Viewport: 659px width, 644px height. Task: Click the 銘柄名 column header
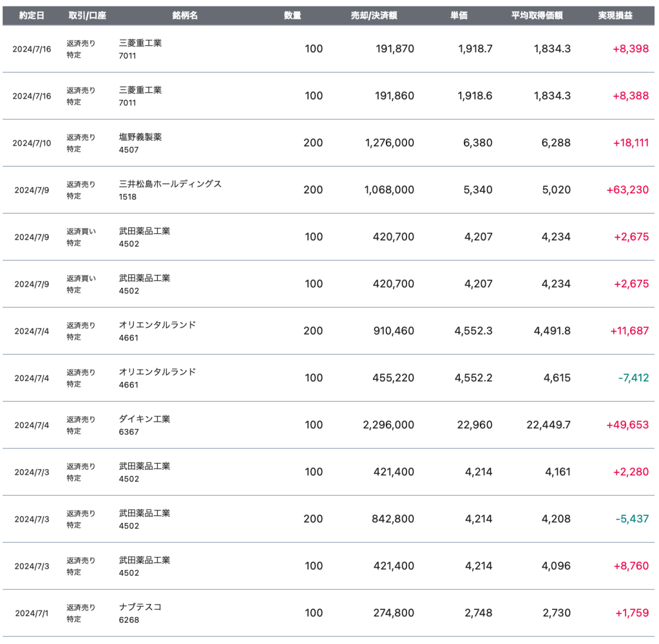click(185, 15)
